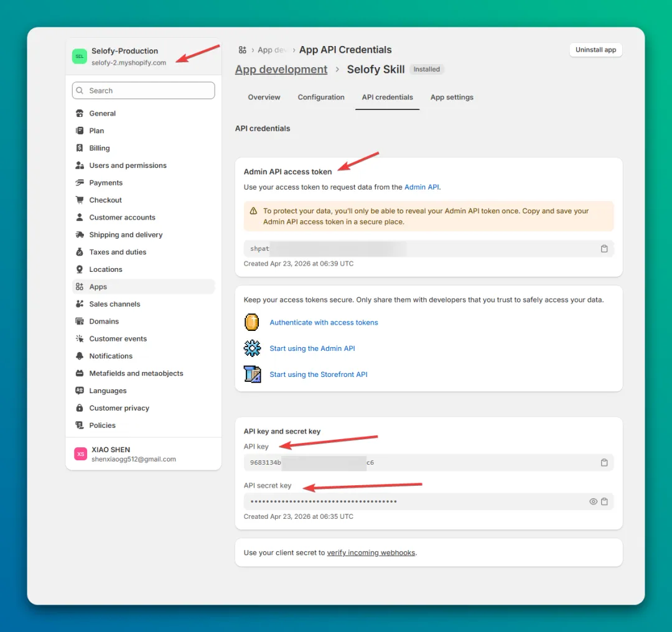Screen dimensions: 672x632
Task: Click the Domains icon
Action: point(79,322)
